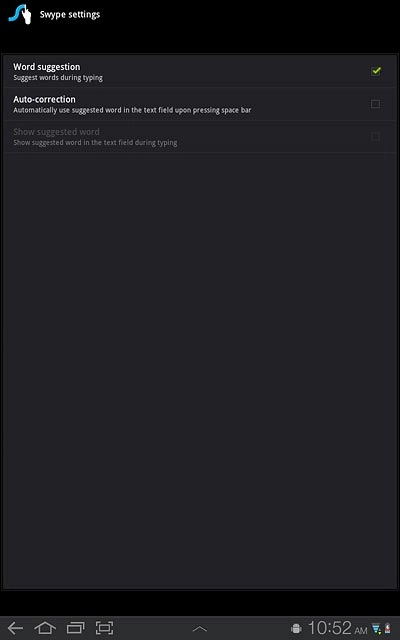Image resolution: width=400 pixels, height=640 pixels.
Task: Enable the Auto-correction checkbox
Action: tap(376, 104)
